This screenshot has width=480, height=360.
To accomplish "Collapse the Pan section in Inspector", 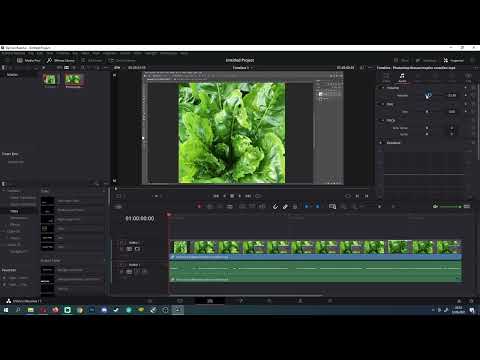I will click(383, 104).
